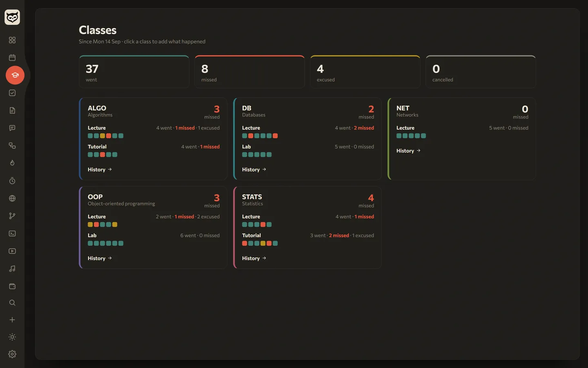588x368 pixels.
Task: Select the STATS class title
Action: (x=252, y=197)
